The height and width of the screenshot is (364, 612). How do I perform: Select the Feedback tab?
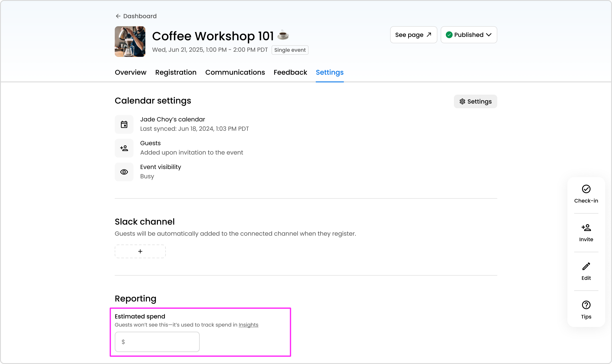[x=290, y=72]
